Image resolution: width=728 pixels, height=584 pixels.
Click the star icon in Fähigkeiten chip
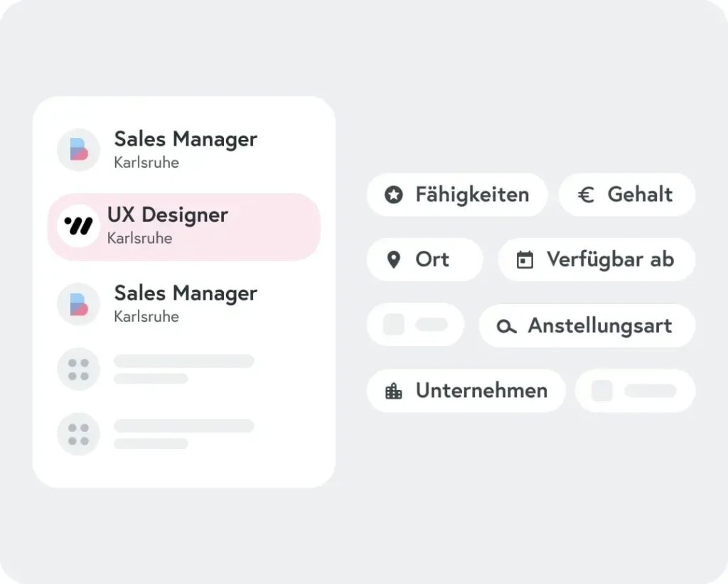(394, 195)
